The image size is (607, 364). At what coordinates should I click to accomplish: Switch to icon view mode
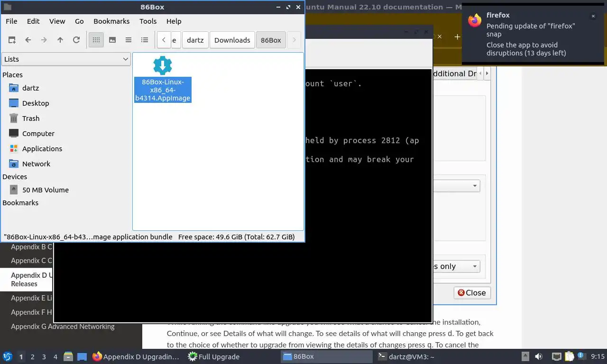point(96,40)
